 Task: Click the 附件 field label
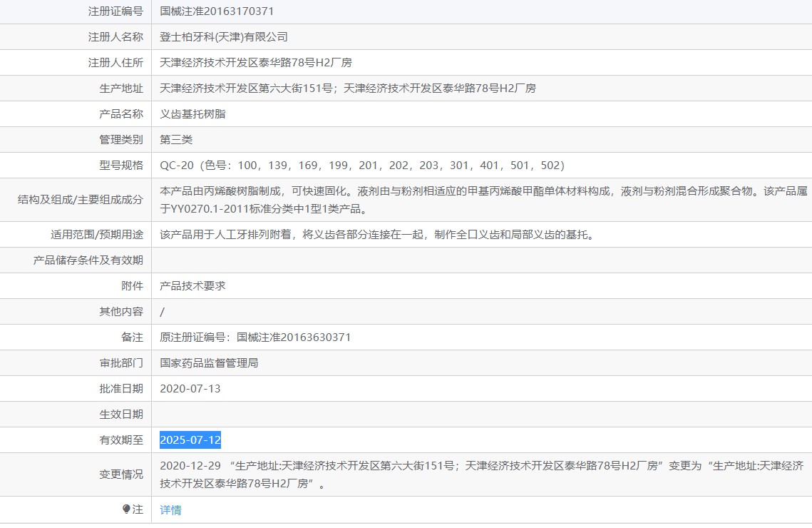tap(132, 285)
